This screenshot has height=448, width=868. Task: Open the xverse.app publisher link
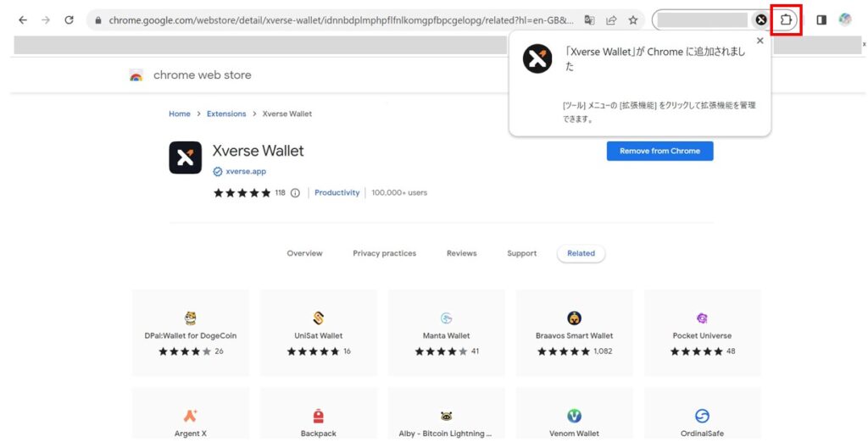pos(246,172)
